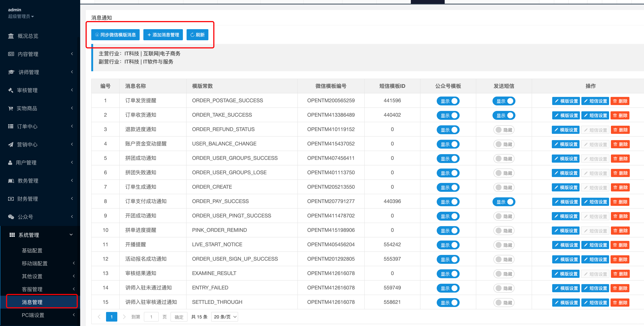
Task: Click the 讲师管理 graduation cap icon
Action: (11, 72)
